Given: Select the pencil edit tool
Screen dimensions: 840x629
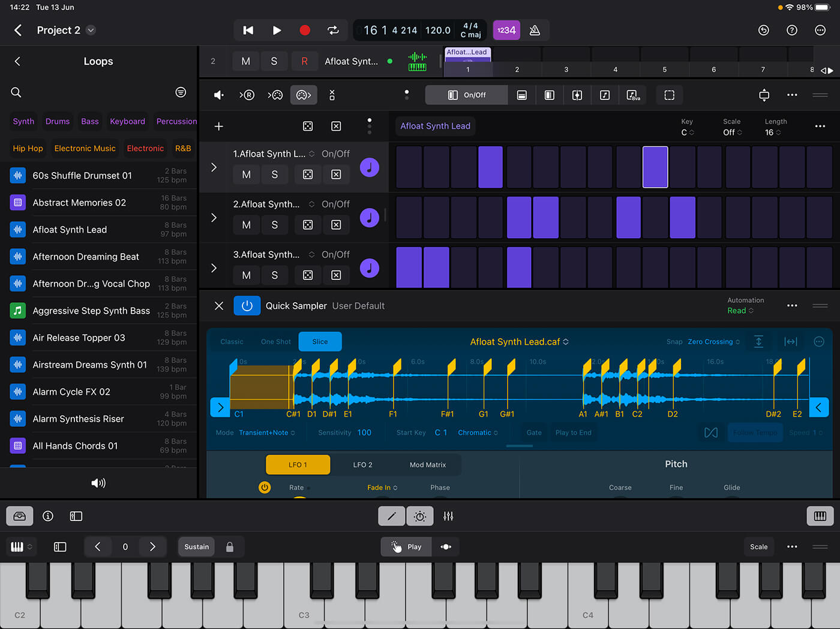Looking at the screenshot, I should point(391,516).
